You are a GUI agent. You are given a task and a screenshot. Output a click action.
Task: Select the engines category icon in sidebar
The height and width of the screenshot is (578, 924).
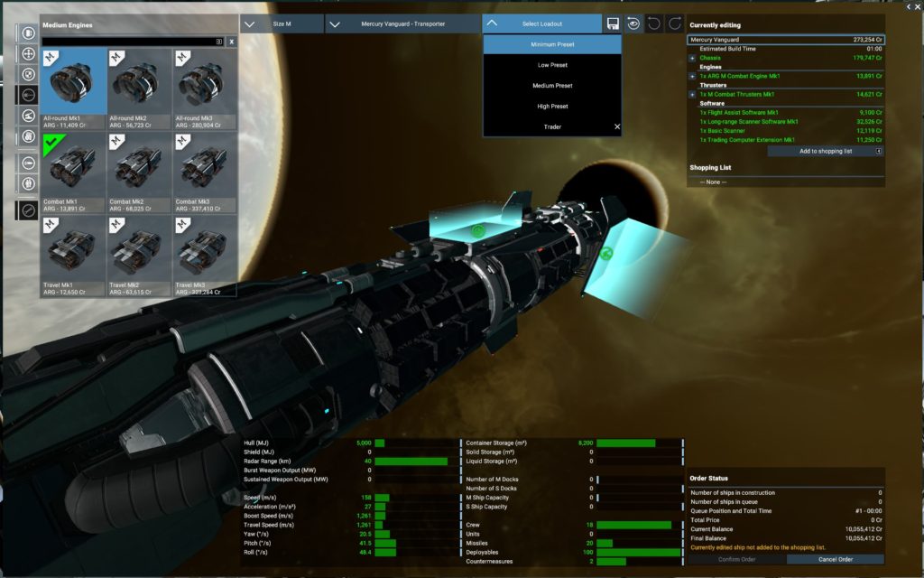(x=28, y=96)
